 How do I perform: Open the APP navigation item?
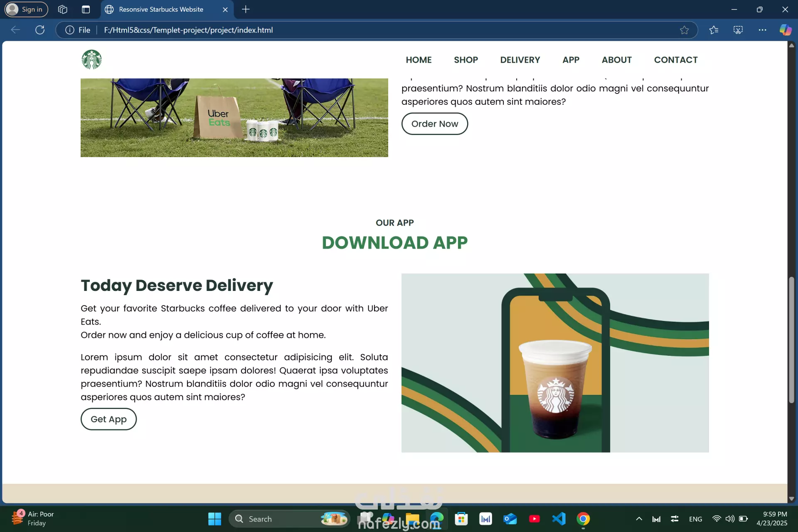571,60
